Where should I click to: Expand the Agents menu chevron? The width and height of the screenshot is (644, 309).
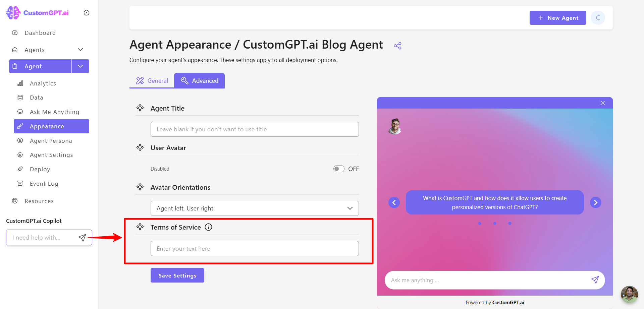[80, 50]
